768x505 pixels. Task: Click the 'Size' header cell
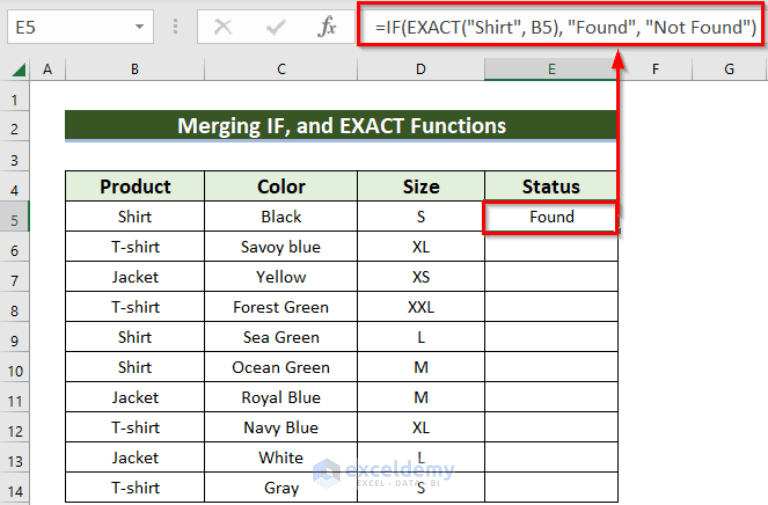point(421,187)
